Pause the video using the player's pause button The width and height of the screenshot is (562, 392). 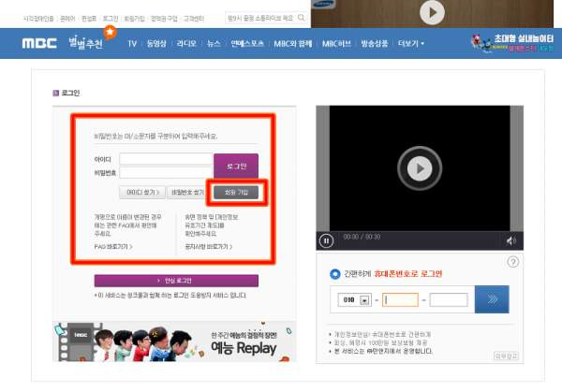[326, 240]
